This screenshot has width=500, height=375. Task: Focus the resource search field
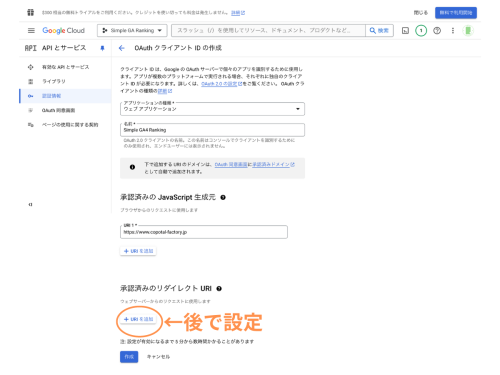tap(268, 30)
